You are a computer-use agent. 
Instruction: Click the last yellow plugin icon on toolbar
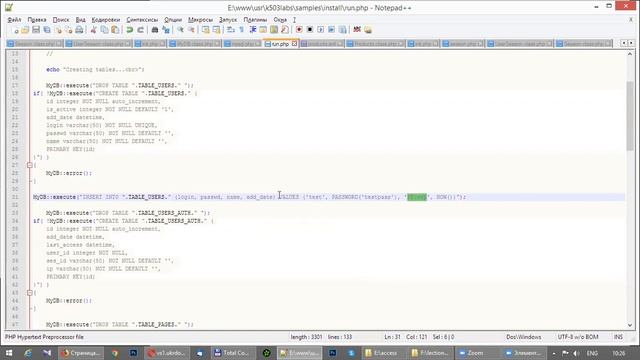[368, 30]
